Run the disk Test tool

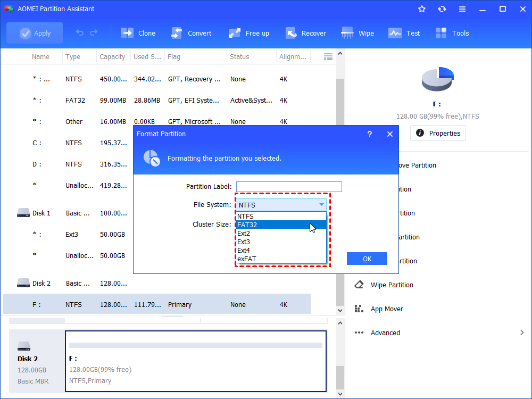pos(404,32)
